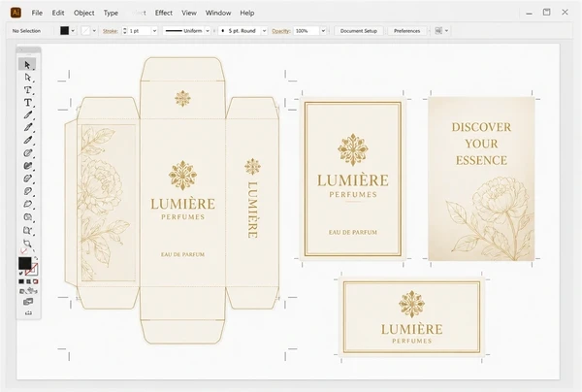Click the Document Setup button

(359, 31)
